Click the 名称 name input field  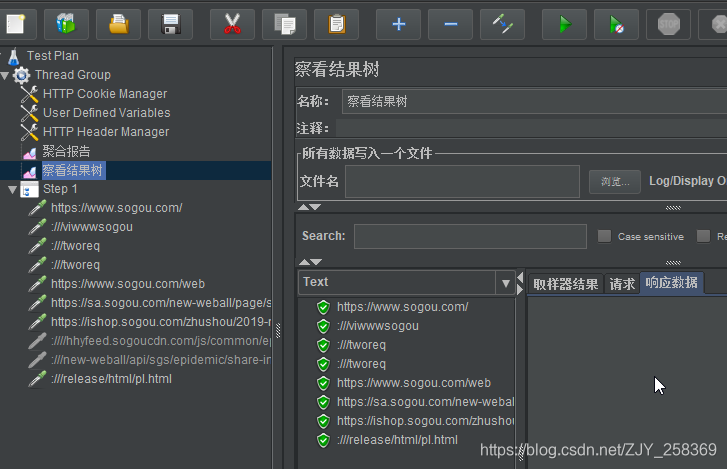click(x=534, y=101)
